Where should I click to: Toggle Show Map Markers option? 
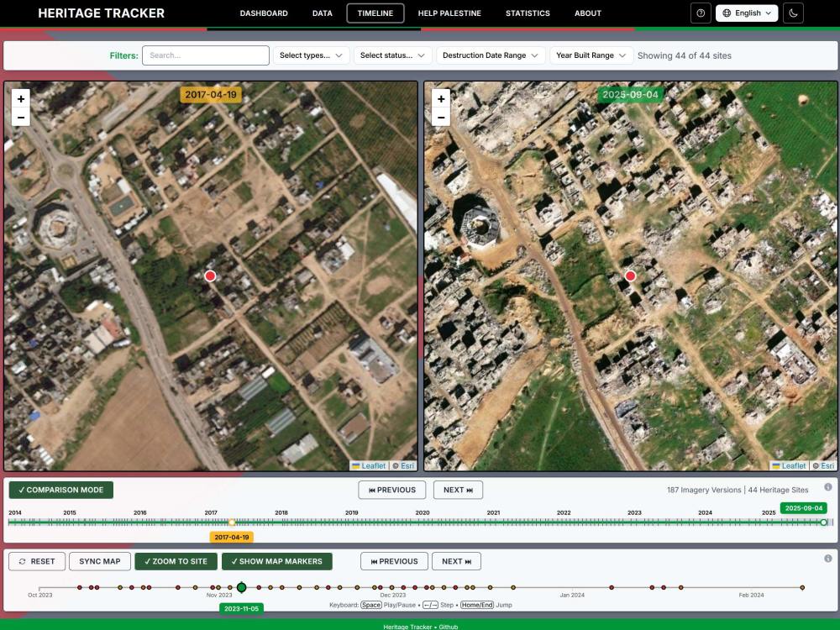click(277, 561)
